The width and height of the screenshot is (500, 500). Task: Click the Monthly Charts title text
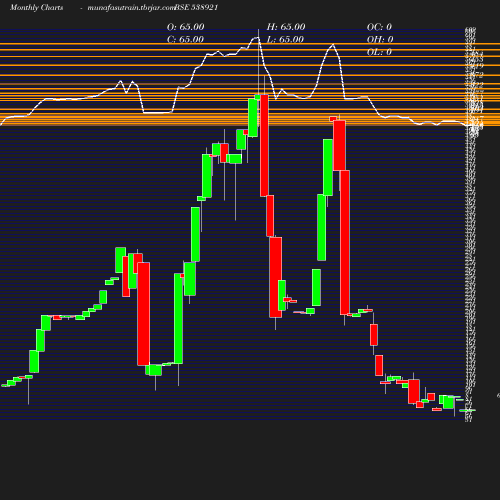click(36, 8)
